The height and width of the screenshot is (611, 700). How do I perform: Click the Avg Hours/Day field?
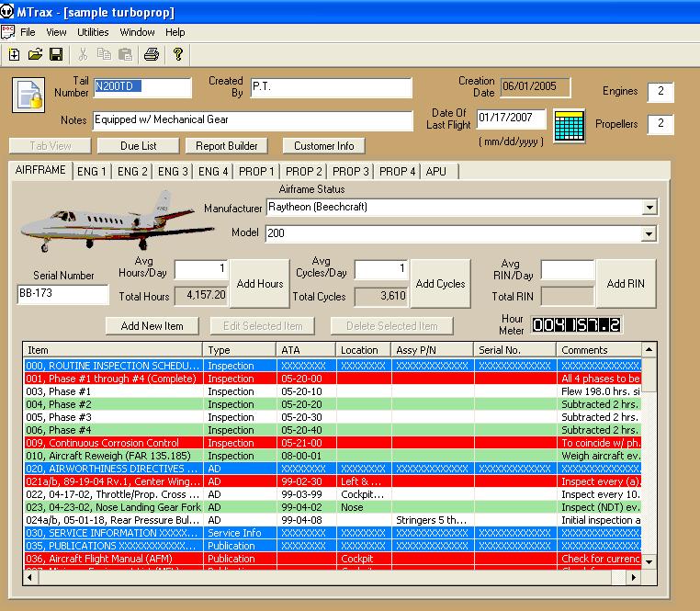pos(201,269)
